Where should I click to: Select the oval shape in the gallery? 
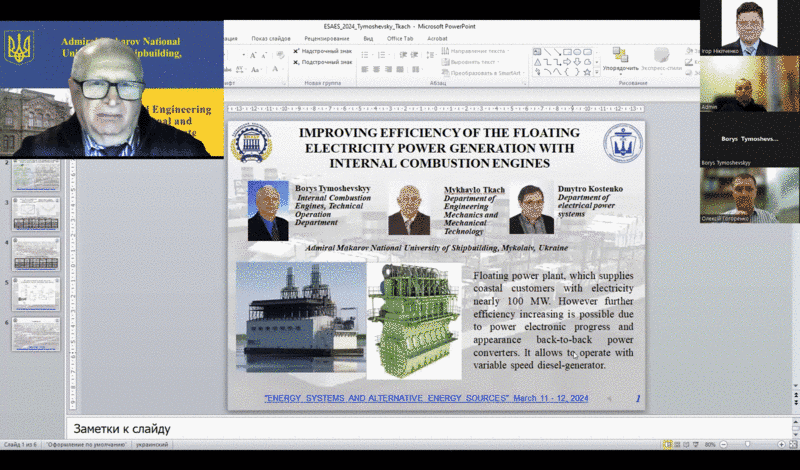tap(577, 52)
